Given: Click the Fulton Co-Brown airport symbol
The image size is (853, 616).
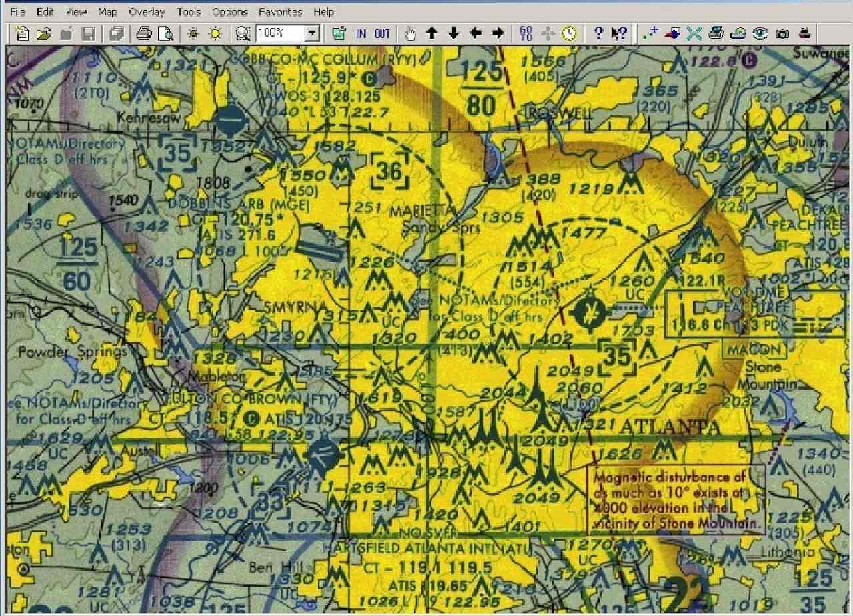Looking at the screenshot, I should click(323, 455).
